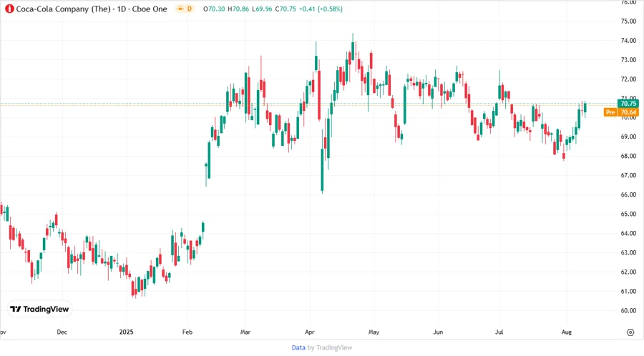The height and width of the screenshot is (356, 644).
Task: Click the Jun label on time axis
Action: tap(438, 332)
